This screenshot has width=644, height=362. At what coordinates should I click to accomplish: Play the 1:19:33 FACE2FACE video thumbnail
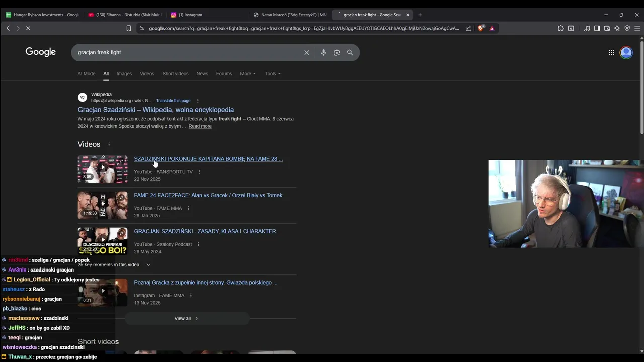click(103, 205)
